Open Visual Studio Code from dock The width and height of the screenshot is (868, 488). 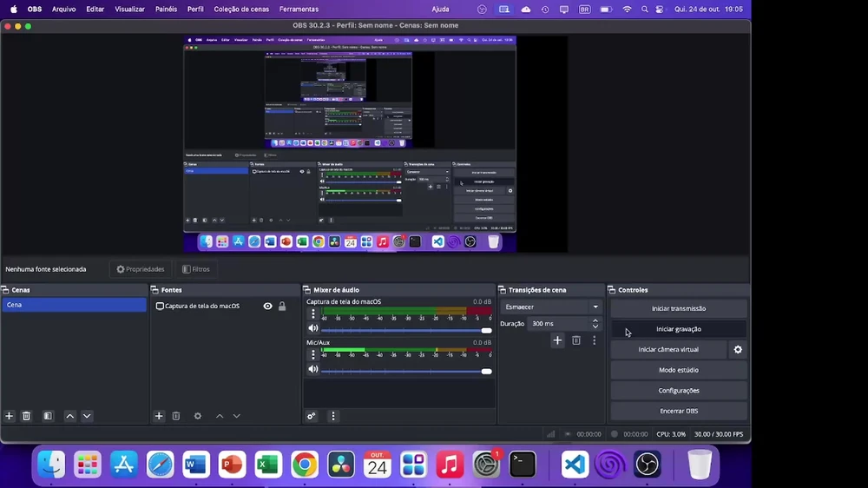[575, 465]
